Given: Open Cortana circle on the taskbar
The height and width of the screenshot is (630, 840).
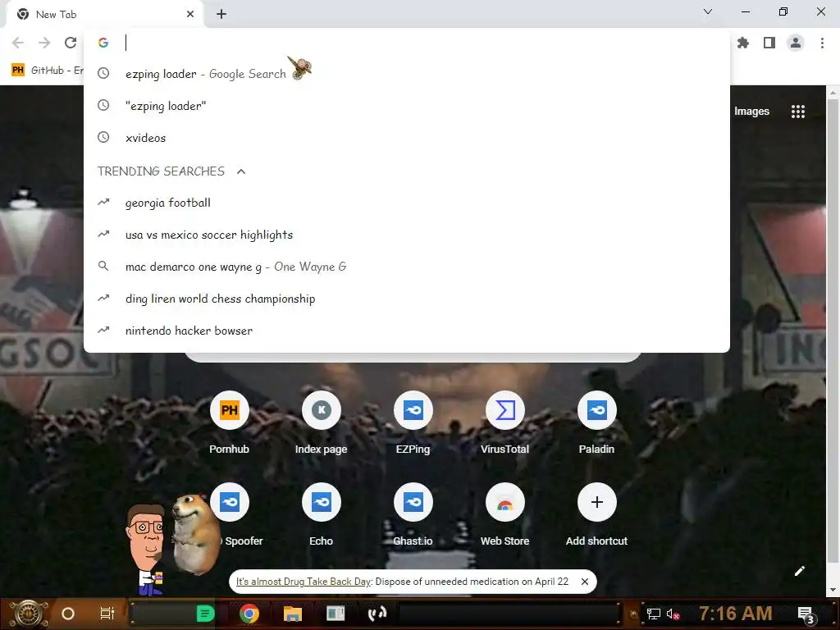Looking at the screenshot, I should [68, 614].
